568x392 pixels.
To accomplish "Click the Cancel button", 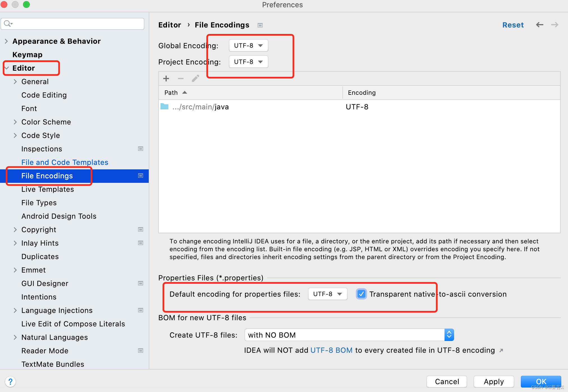I will pyautogui.click(x=447, y=382).
